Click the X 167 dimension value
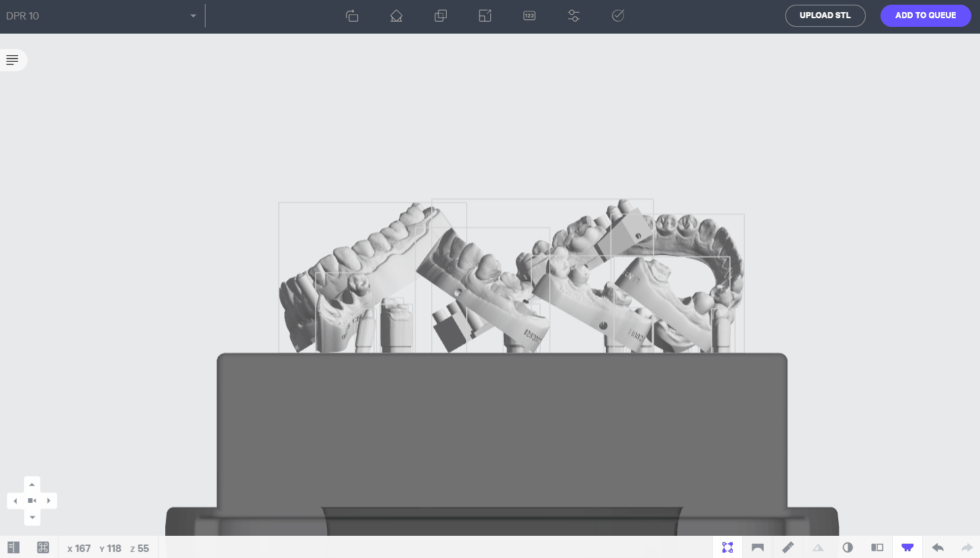980x558 pixels. coord(79,549)
